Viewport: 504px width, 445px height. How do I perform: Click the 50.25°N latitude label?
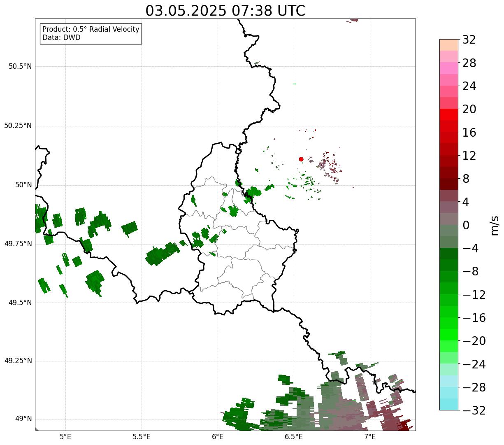tap(18, 126)
